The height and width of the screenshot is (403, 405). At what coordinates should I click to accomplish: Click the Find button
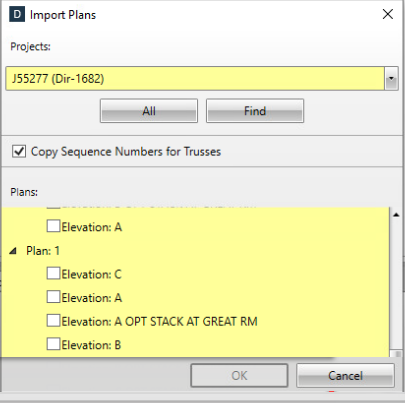(255, 111)
